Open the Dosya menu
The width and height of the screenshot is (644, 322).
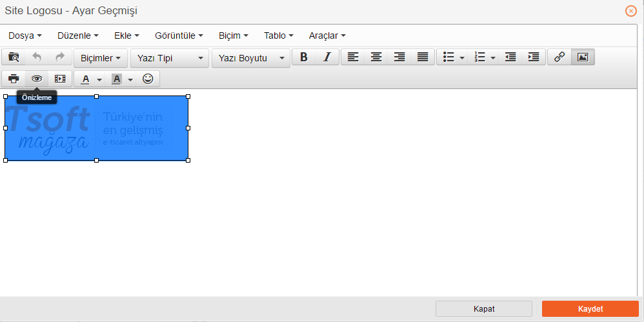point(25,35)
